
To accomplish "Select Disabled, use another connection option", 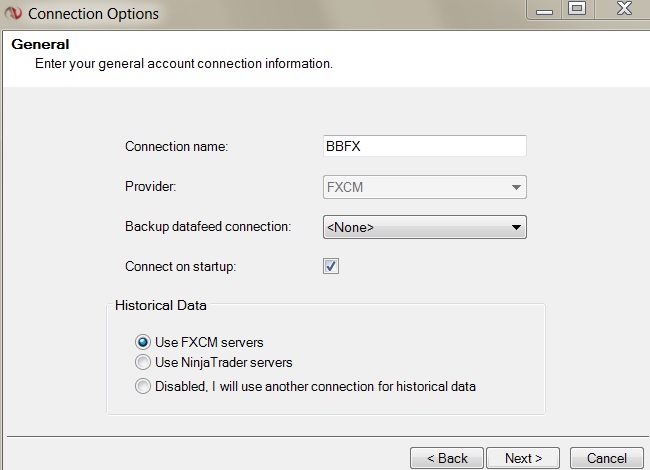I will (x=143, y=386).
